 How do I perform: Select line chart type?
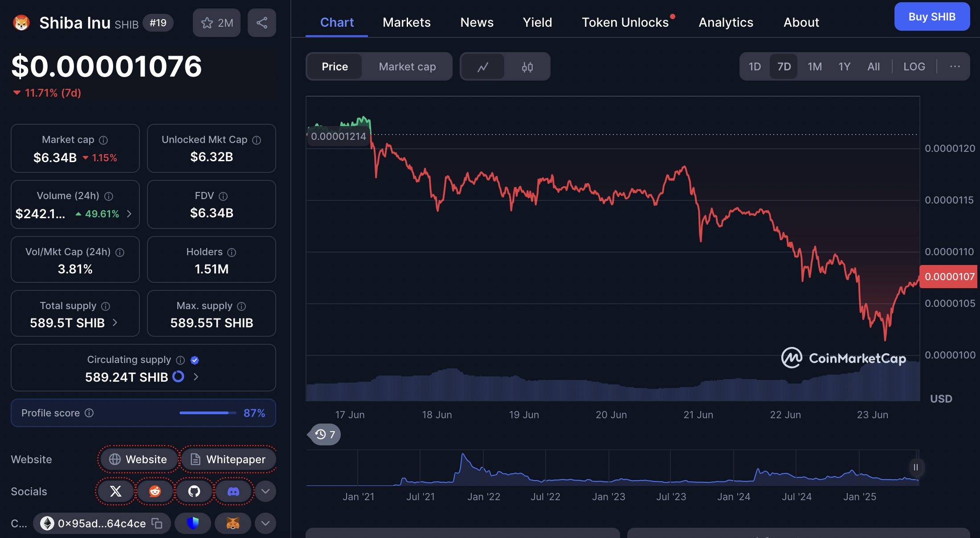tap(483, 67)
